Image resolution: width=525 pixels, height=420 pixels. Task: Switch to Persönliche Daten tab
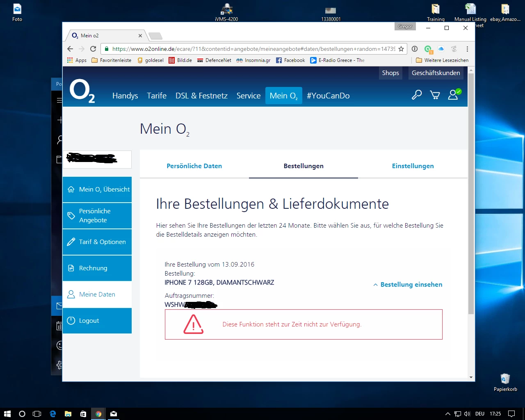click(194, 166)
